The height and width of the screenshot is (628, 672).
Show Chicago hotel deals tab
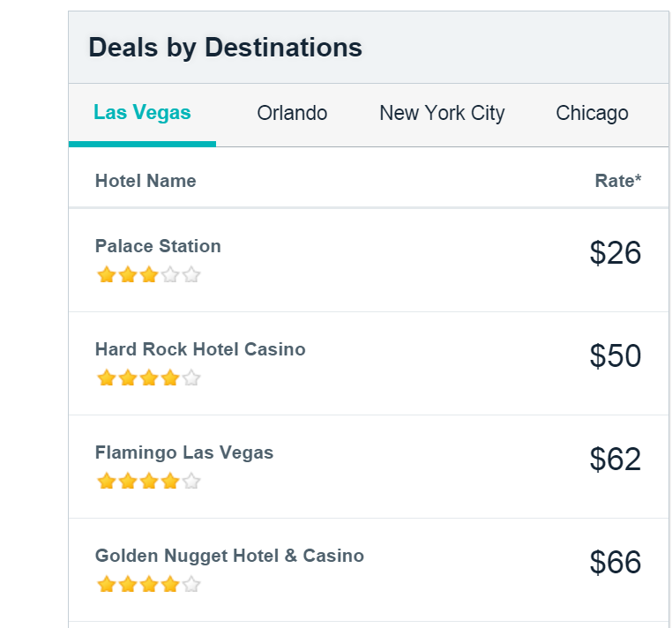coord(592,113)
